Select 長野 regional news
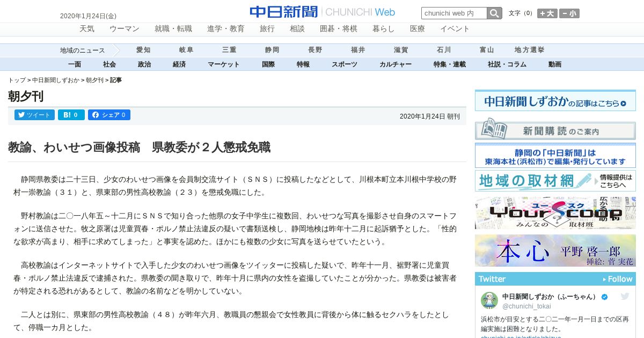 (315, 50)
